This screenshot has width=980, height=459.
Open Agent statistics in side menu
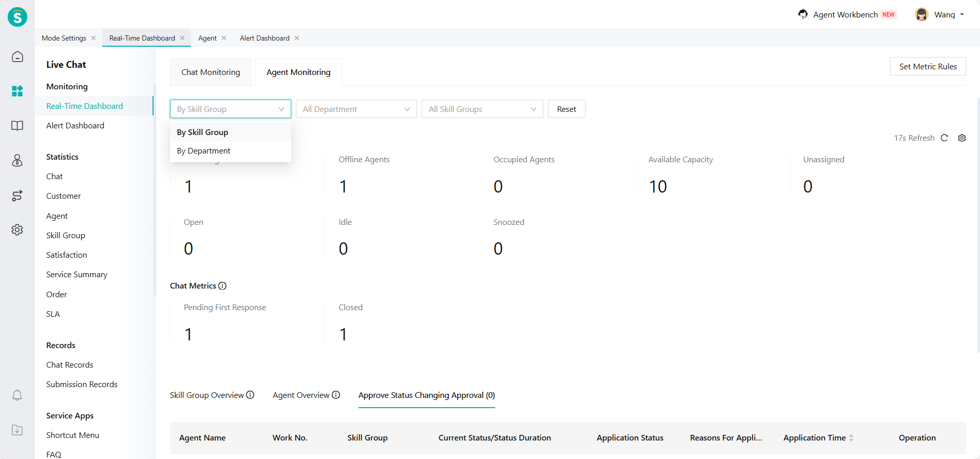click(x=57, y=216)
